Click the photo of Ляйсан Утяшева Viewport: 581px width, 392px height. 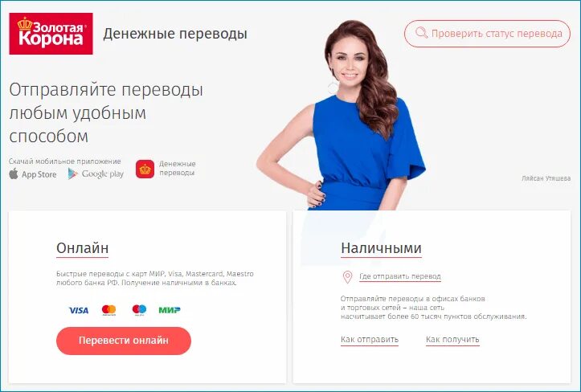pyautogui.click(x=341, y=115)
